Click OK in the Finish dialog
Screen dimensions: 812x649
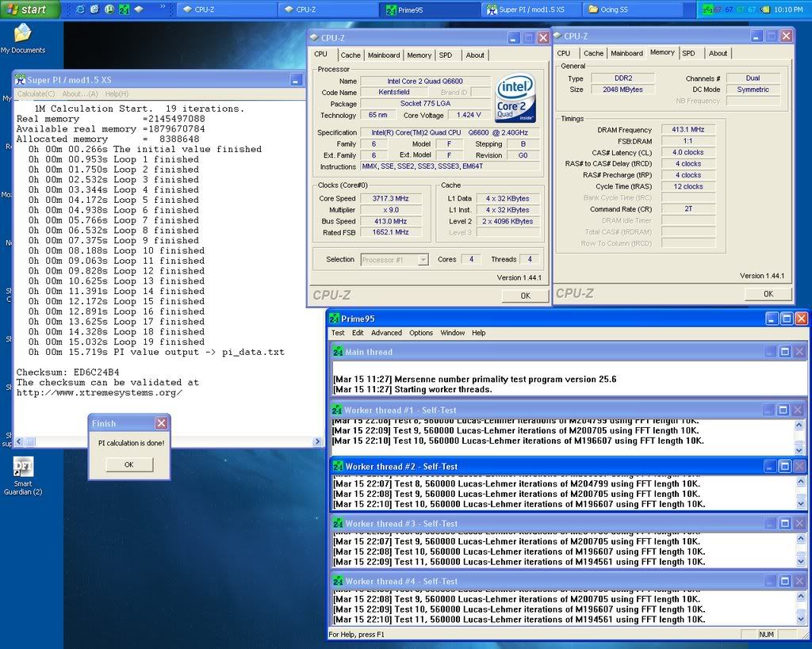pos(129,464)
